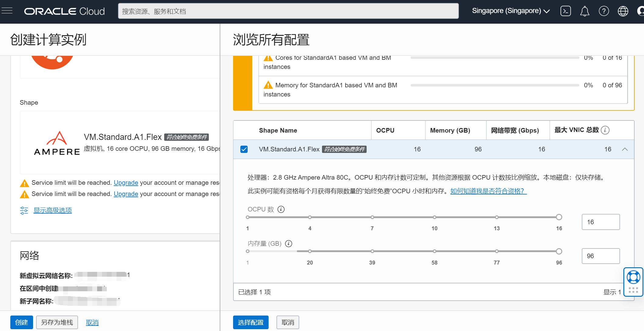Open the language globe menu
Image resolution: width=644 pixels, height=331 pixels.
(x=623, y=11)
